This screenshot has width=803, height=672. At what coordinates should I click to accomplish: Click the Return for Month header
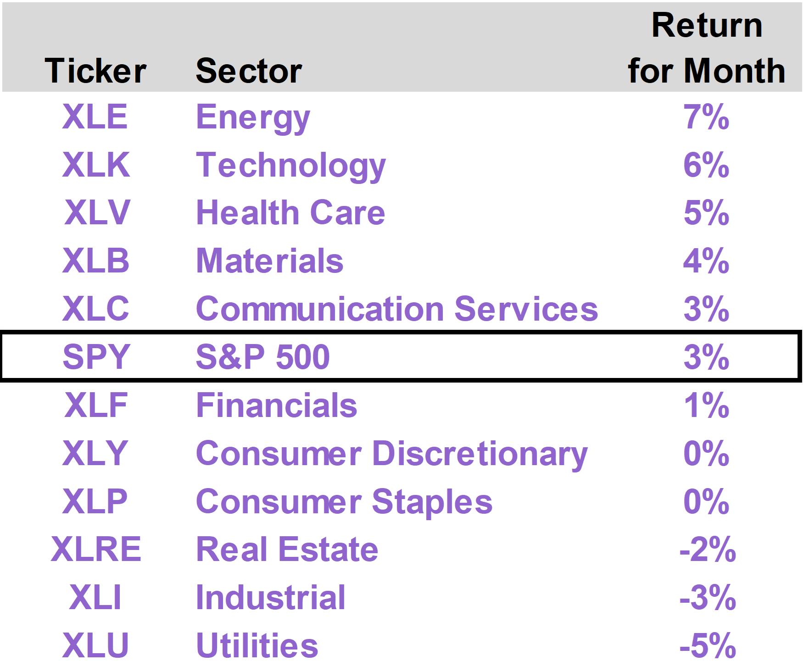point(707,48)
